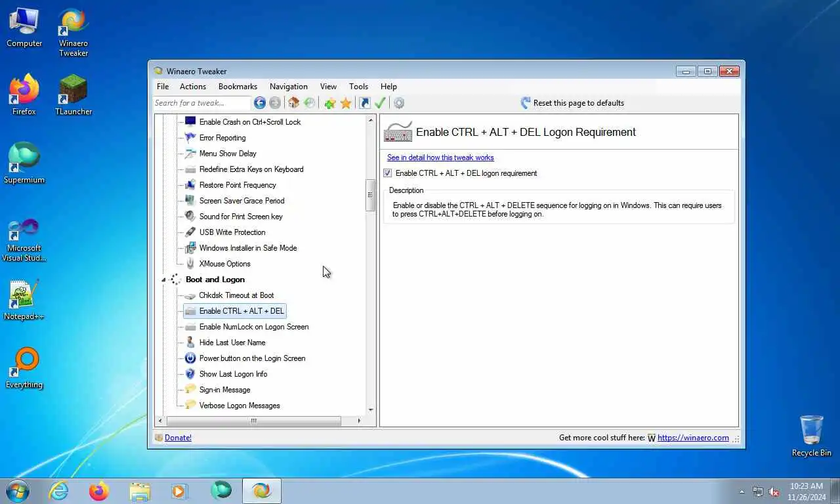Visit the https://winaero.com link
The height and width of the screenshot is (504, 840).
click(x=693, y=438)
